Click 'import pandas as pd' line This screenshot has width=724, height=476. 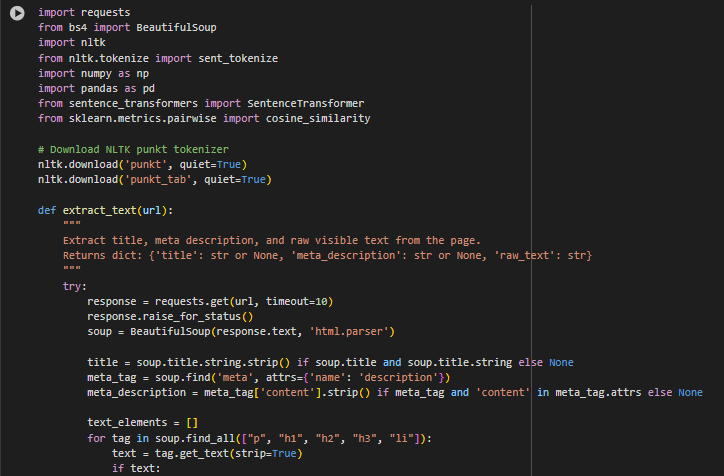(x=96, y=89)
